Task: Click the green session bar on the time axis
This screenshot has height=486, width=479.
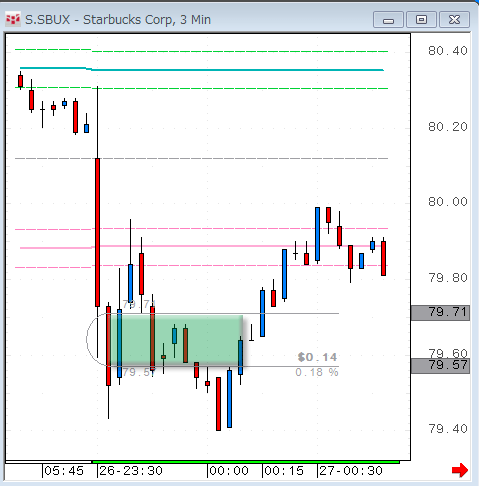Action: click(246, 462)
